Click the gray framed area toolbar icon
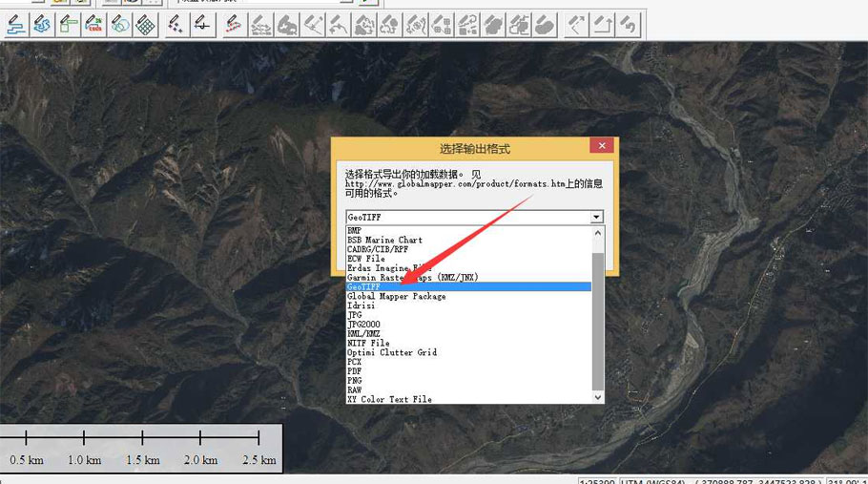This screenshot has height=484, width=868. 519,25
